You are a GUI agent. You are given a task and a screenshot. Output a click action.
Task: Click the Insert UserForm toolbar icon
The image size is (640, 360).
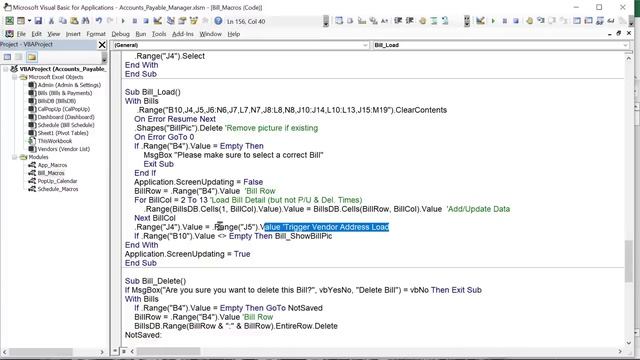(21, 21)
